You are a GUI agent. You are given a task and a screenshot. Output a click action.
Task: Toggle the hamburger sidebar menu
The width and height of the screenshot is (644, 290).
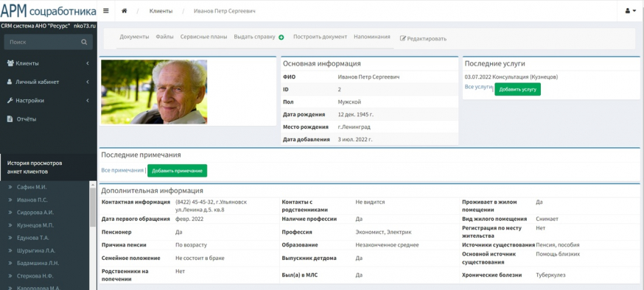click(x=106, y=11)
